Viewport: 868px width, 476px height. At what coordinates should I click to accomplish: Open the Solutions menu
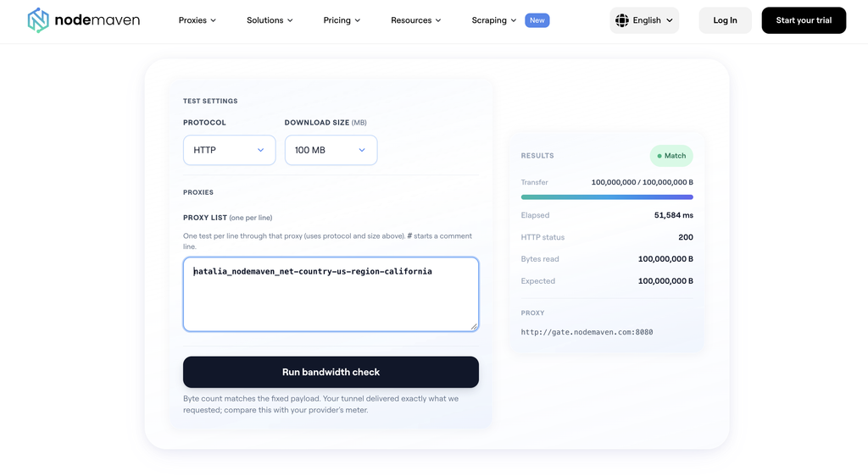tap(270, 20)
